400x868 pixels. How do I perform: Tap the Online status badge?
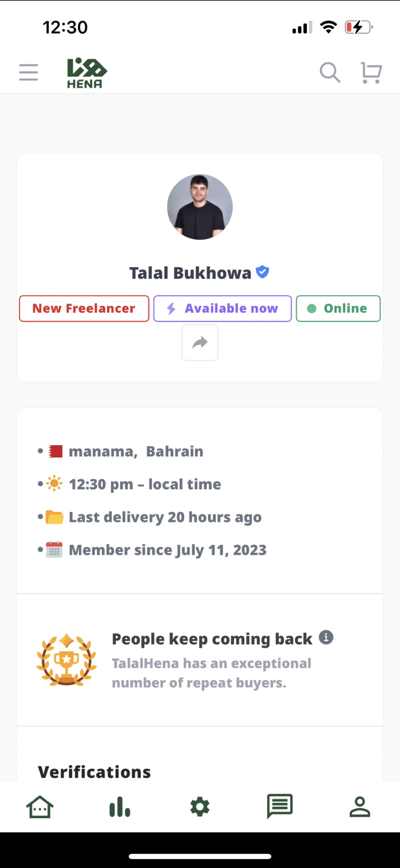(x=338, y=309)
